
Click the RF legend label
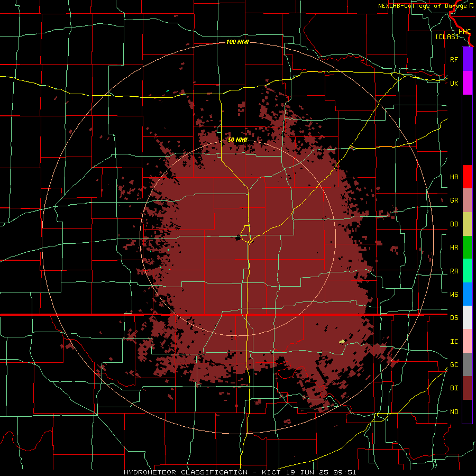(x=454, y=59)
